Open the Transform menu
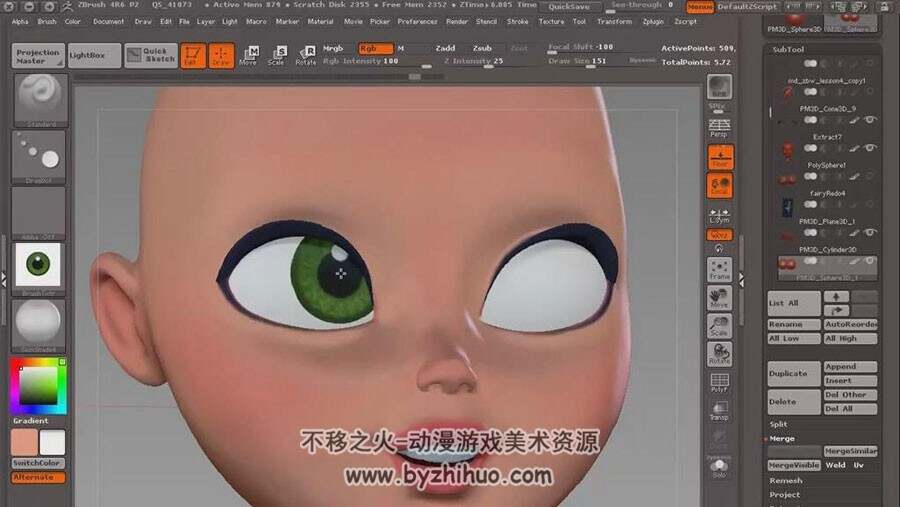900x507 pixels. click(614, 22)
